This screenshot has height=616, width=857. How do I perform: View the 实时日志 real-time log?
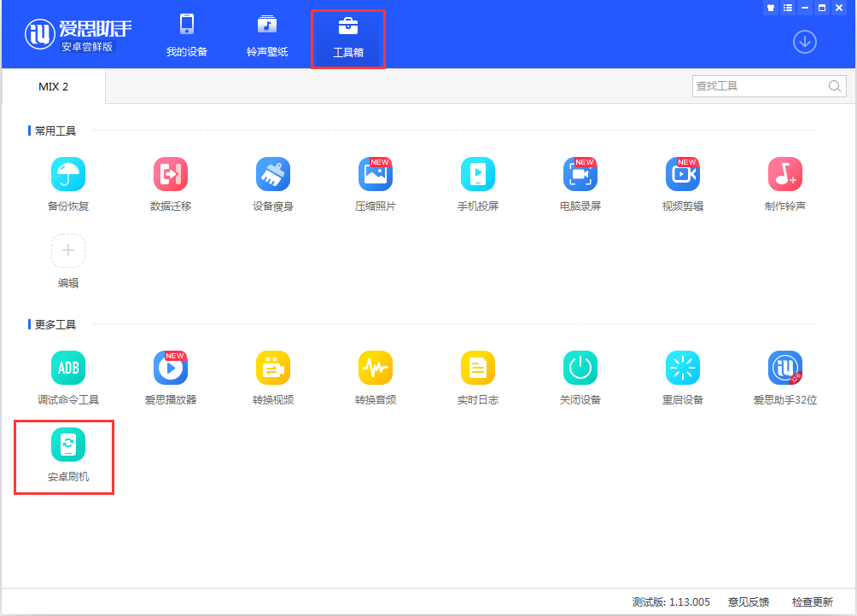click(x=478, y=369)
